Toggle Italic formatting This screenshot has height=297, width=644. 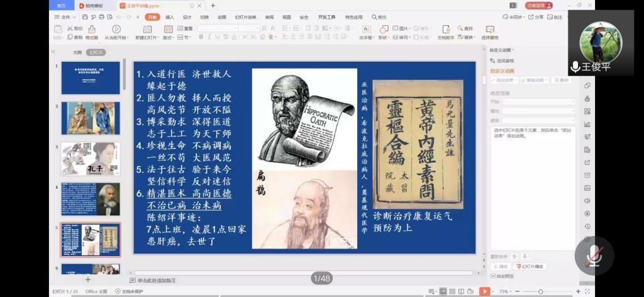click(209, 37)
